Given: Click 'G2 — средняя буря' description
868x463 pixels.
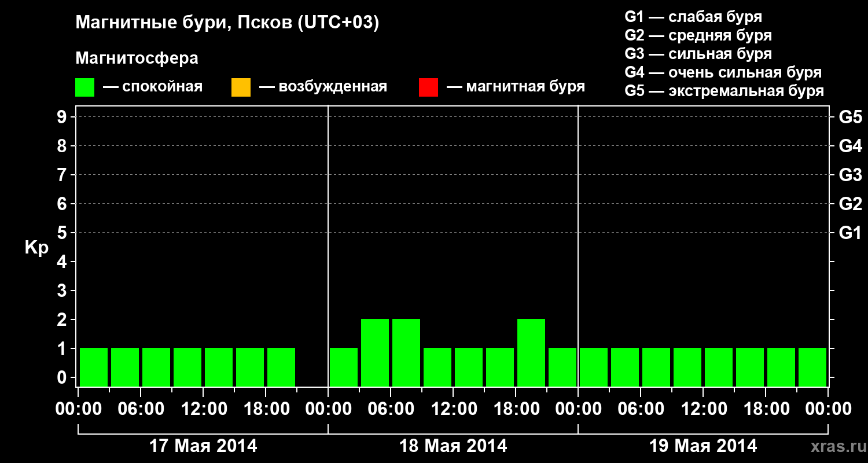Looking at the screenshot, I should tap(698, 35).
